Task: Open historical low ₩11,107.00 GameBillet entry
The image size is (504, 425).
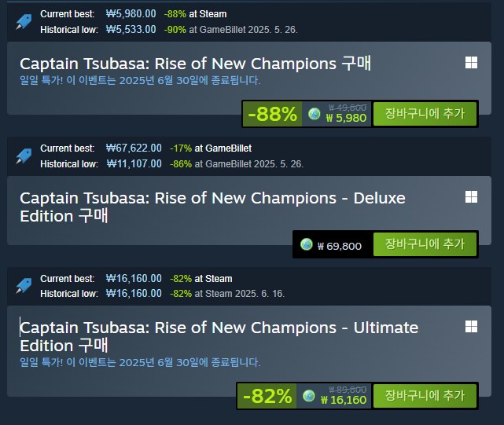Action: 204,164
